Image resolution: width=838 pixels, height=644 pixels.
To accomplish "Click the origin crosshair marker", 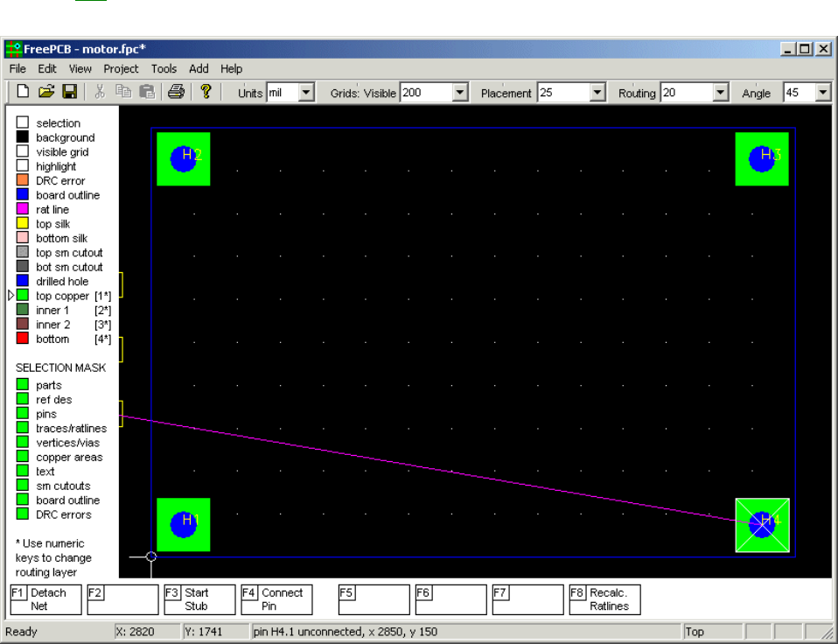I will (151, 556).
